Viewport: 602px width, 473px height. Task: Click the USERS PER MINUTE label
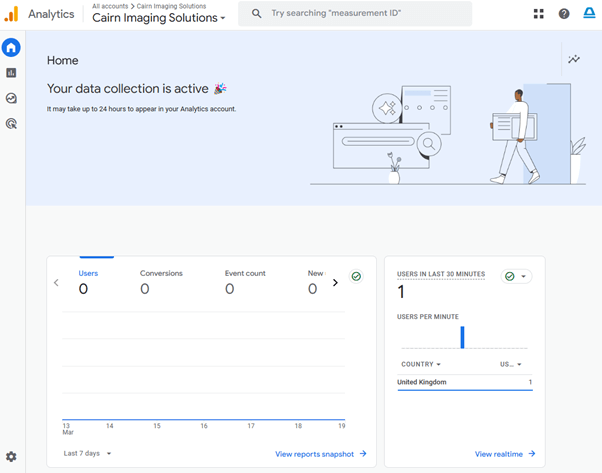coord(428,317)
